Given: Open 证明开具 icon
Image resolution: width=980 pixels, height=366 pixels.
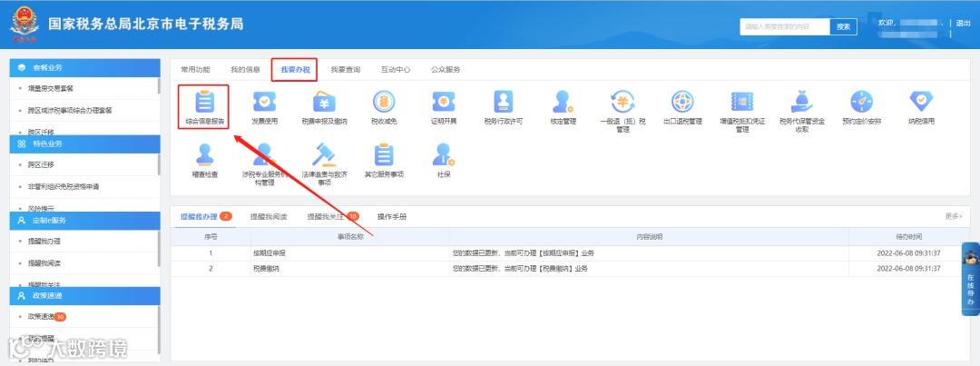Looking at the screenshot, I should coord(444,102).
